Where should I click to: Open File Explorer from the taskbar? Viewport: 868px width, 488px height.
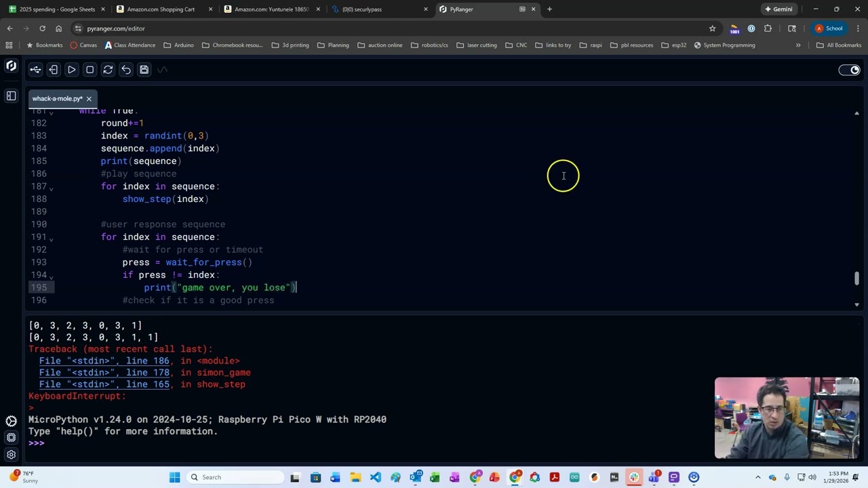click(355, 477)
